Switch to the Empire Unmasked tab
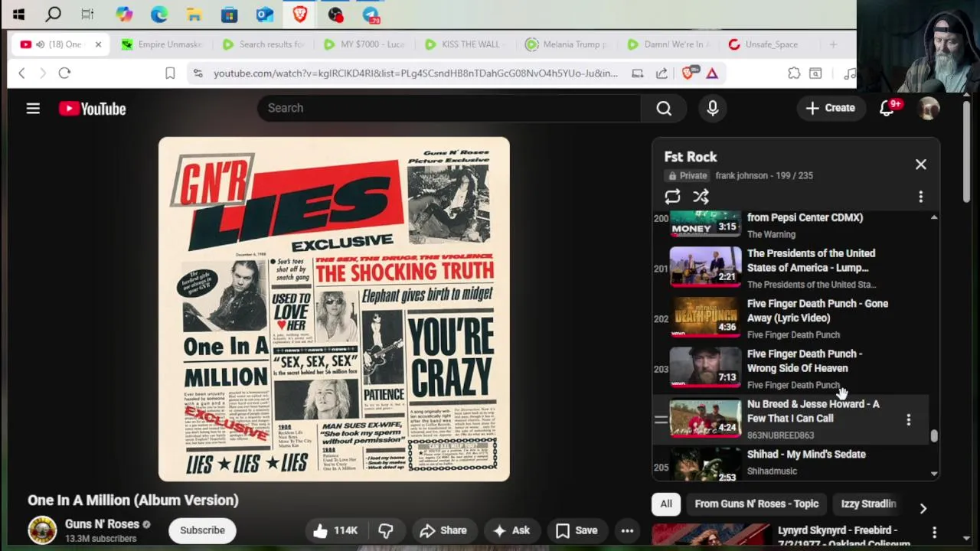 pyautogui.click(x=162, y=44)
